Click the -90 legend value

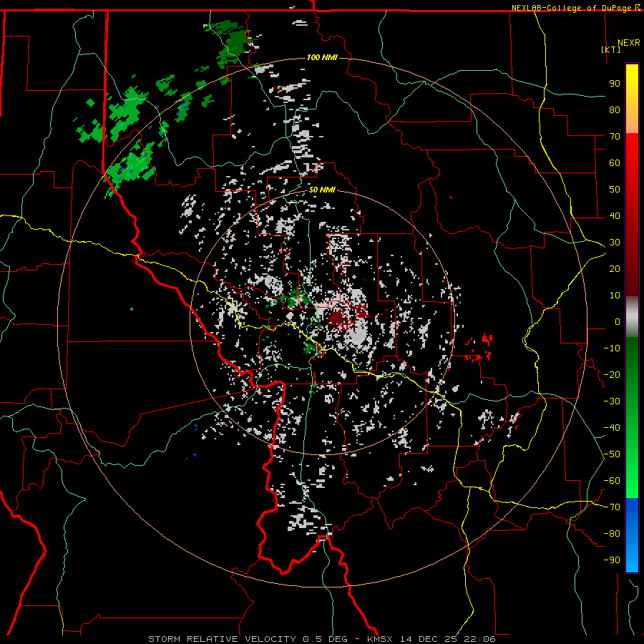click(x=612, y=560)
